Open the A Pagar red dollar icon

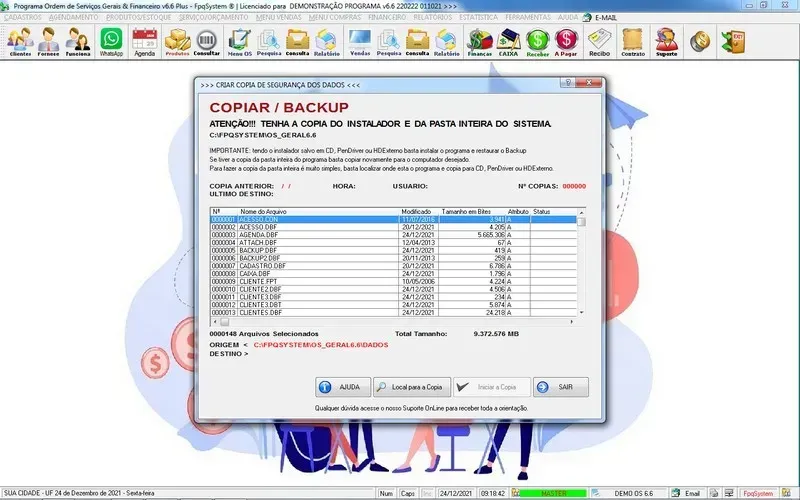pos(568,41)
